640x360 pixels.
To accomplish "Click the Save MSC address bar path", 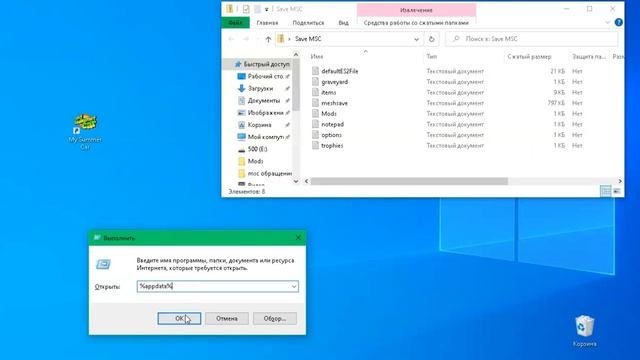I will 308,39.
